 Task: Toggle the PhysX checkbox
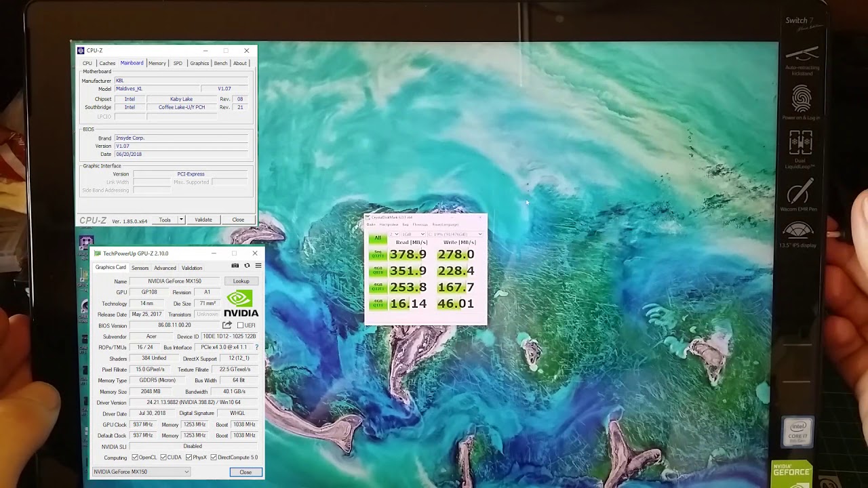point(189,457)
